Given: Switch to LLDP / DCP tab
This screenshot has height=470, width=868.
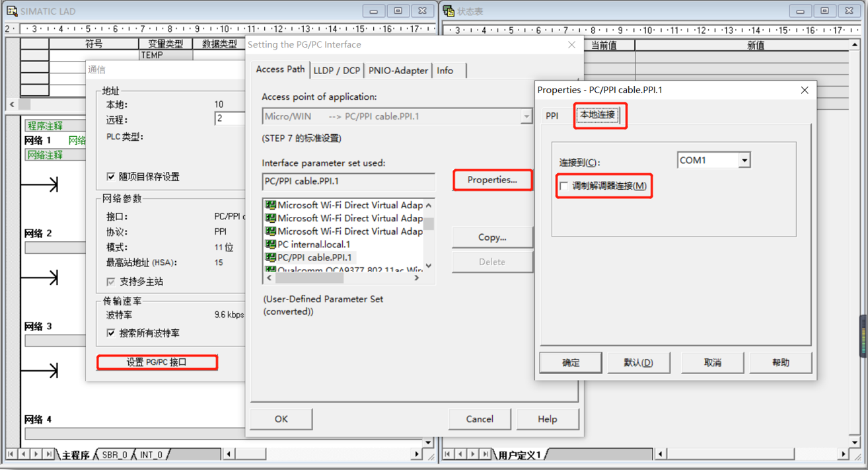Looking at the screenshot, I should click(x=337, y=71).
